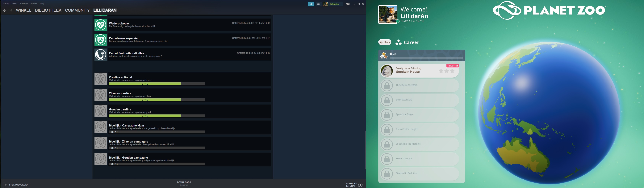Select the Goodwin House tutorial scenario
The image size is (644, 188).
420,70
